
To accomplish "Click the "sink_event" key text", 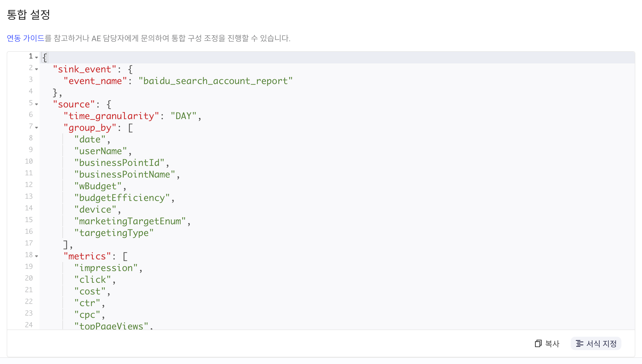I will tap(84, 69).
